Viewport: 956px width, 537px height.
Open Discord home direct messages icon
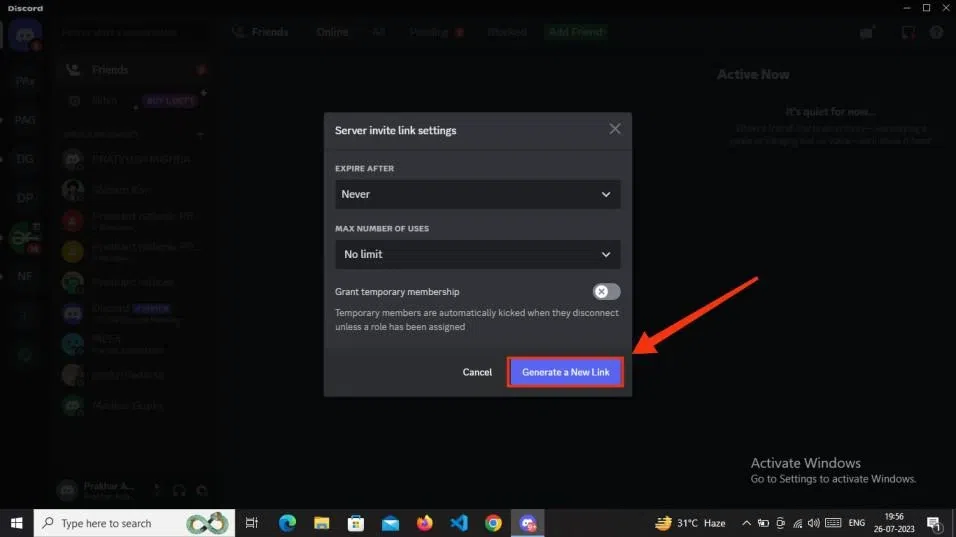[x=25, y=35]
